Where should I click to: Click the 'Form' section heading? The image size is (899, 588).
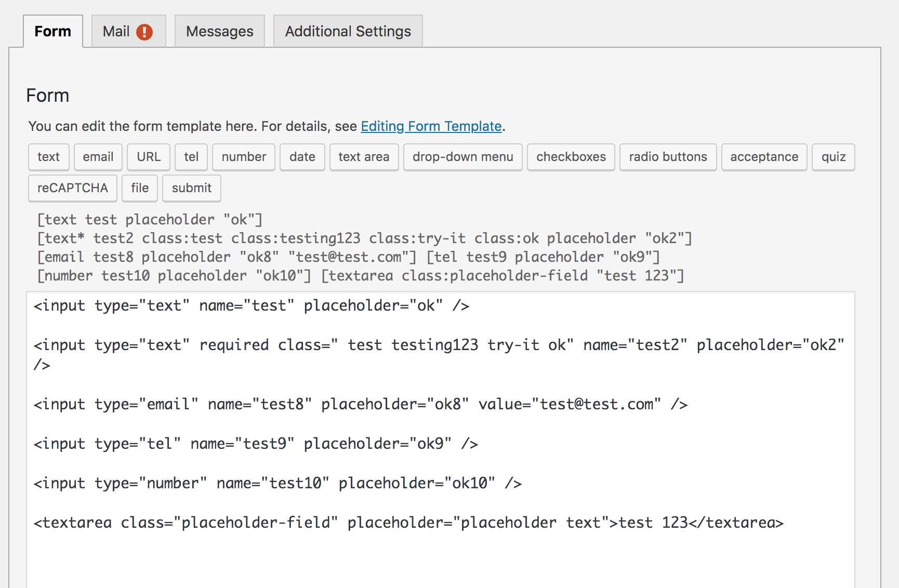tap(48, 96)
